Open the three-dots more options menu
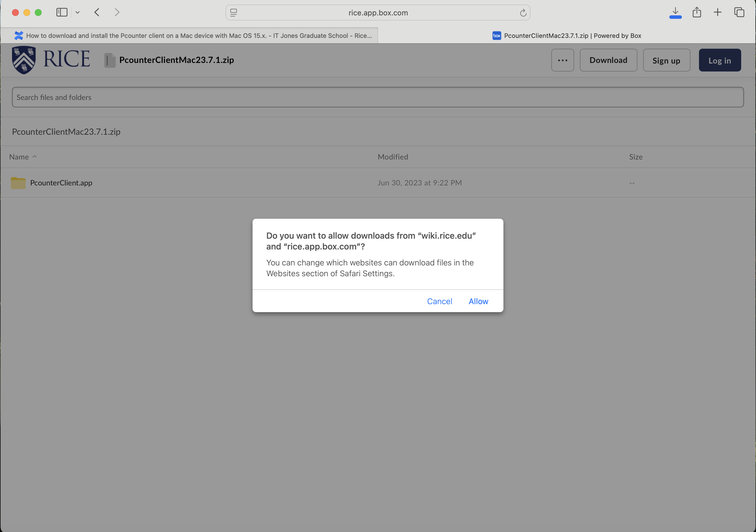 click(x=562, y=60)
